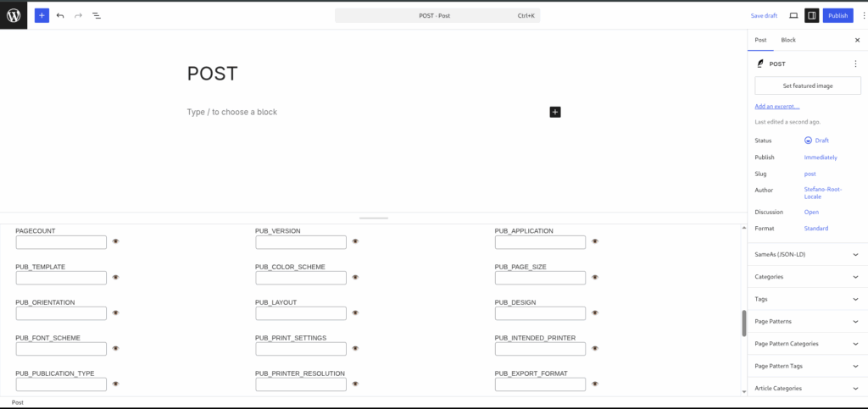Open the POST actions three-dot menu
Image resolution: width=868 pixels, height=409 pixels.
click(855, 64)
